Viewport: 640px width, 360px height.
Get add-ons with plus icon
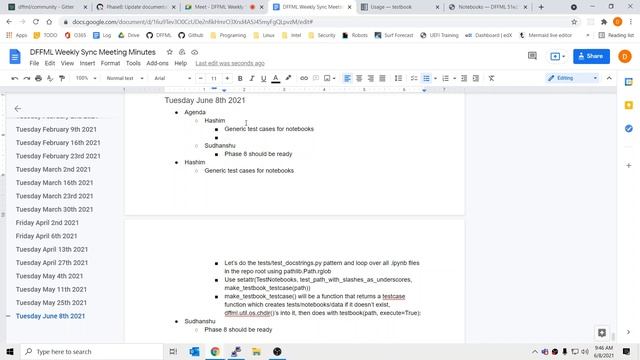(629, 166)
